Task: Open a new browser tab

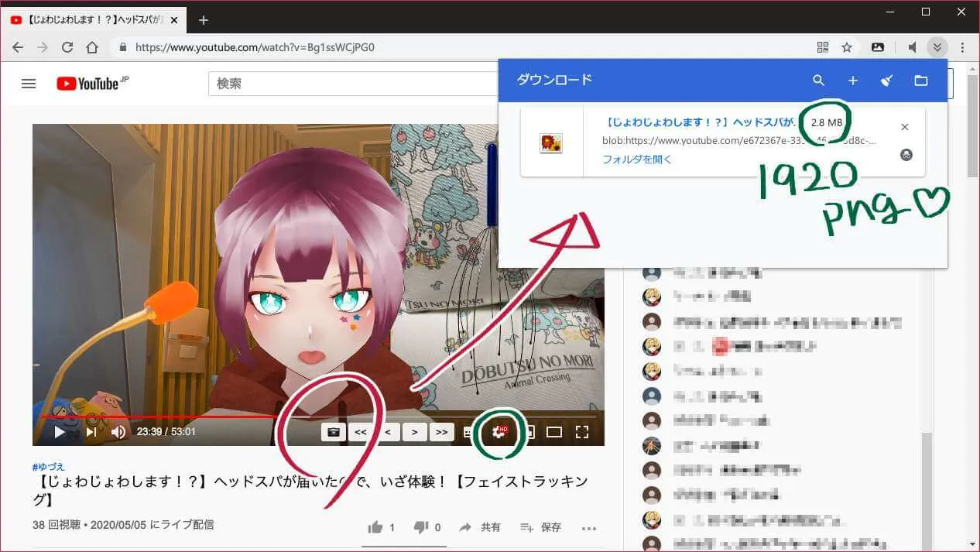Action: pyautogui.click(x=204, y=20)
